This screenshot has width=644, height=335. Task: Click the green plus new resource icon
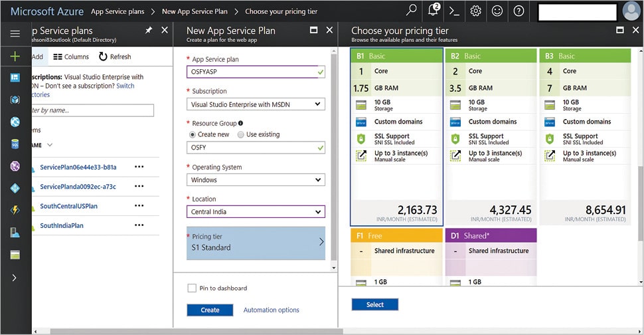(15, 56)
